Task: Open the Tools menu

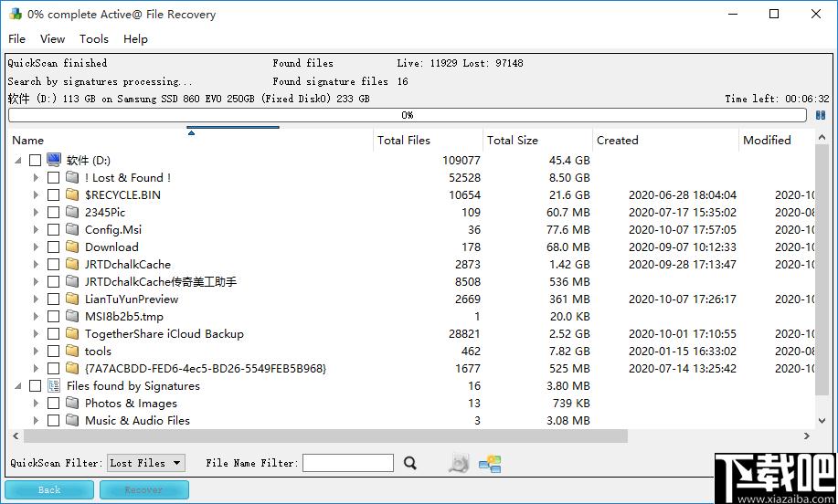Action: pyautogui.click(x=94, y=39)
